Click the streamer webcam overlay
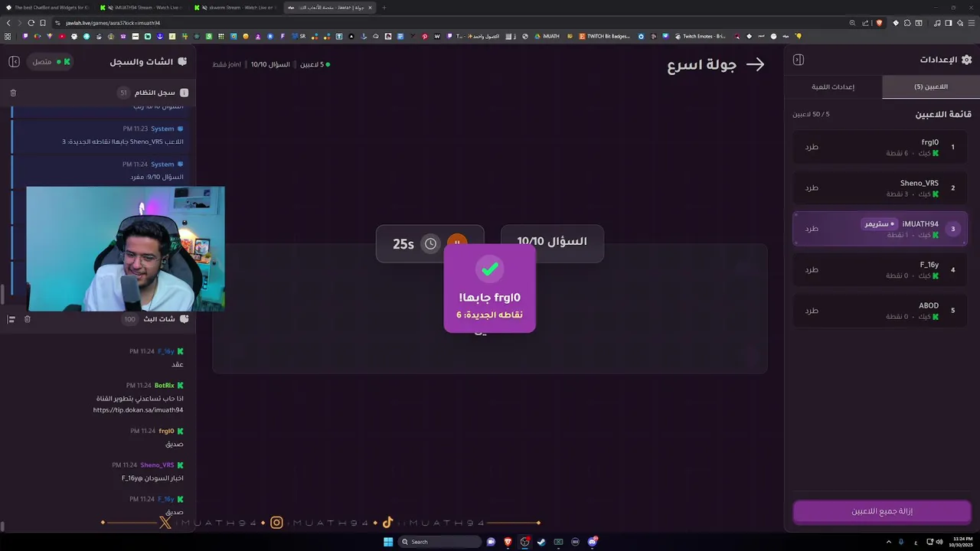Viewport: 980px width, 551px height. pos(126,249)
